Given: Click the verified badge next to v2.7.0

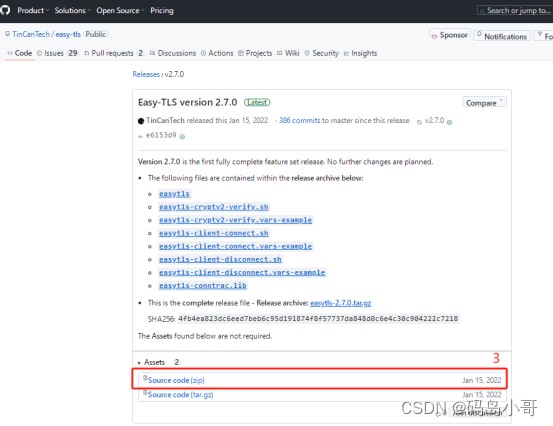Looking at the screenshot, I should pos(449,122).
